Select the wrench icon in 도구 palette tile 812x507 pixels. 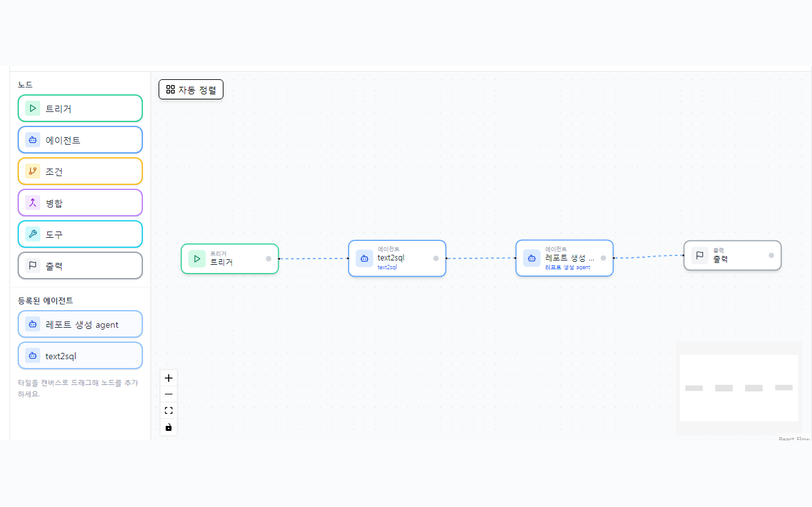click(33, 234)
